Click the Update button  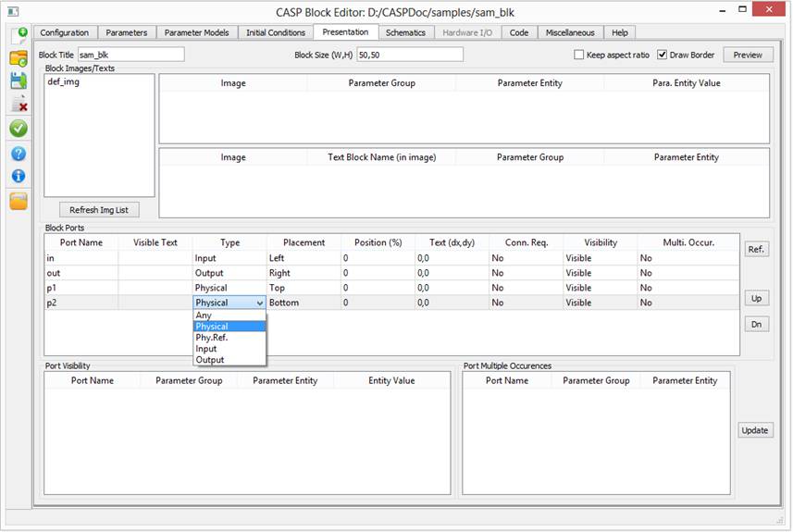[x=755, y=430]
